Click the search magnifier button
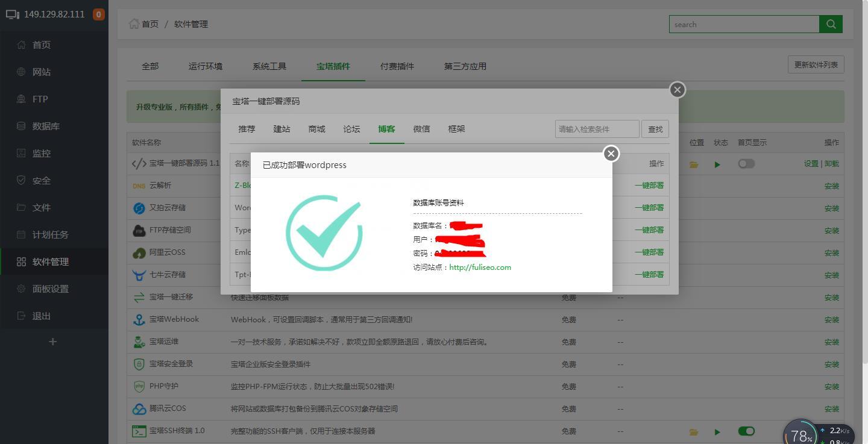This screenshot has height=444, width=868. pyautogui.click(x=831, y=24)
